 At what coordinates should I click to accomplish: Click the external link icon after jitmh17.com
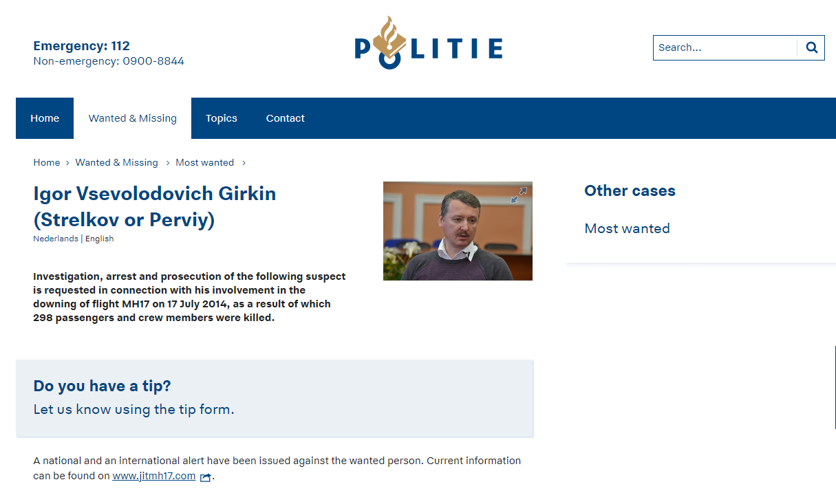pos(205,476)
